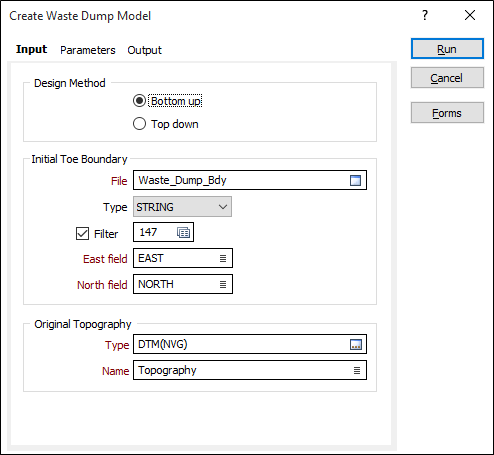Screen dimensions: 494x455
Task: Open the filter table icon beside 147
Action: pos(183,232)
